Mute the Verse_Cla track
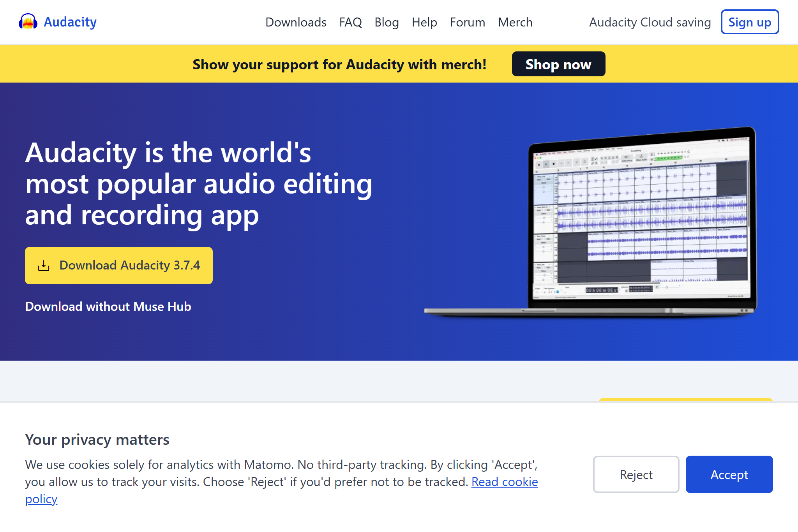 [x=538, y=180]
